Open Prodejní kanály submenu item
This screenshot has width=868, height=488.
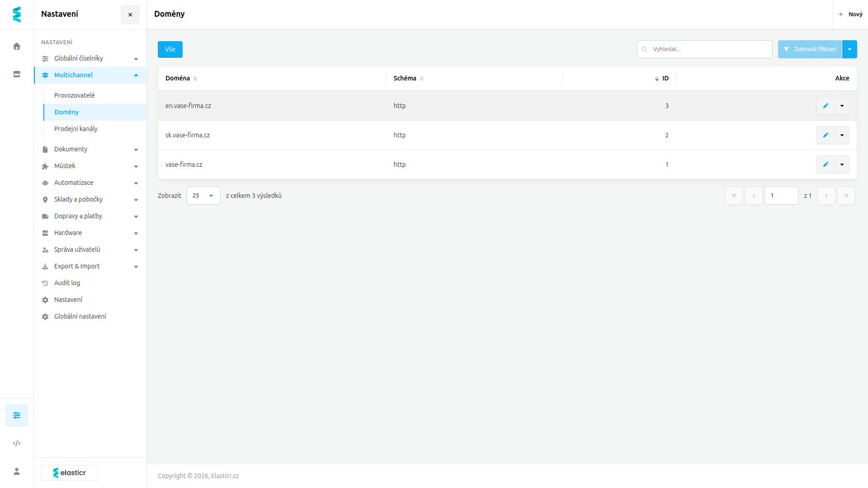pyautogui.click(x=76, y=129)
